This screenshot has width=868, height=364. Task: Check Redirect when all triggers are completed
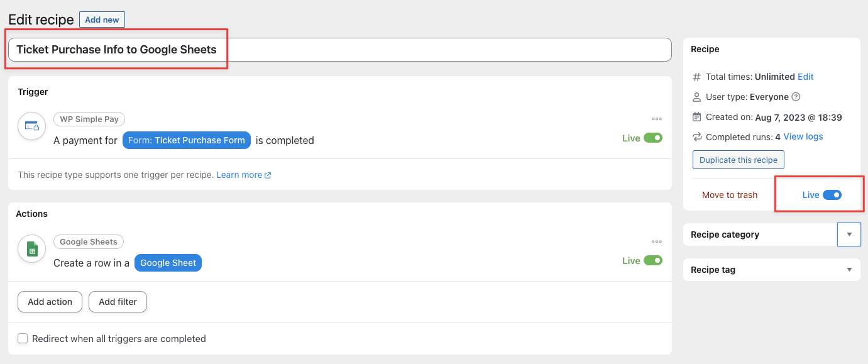click(x=23, y=338)
